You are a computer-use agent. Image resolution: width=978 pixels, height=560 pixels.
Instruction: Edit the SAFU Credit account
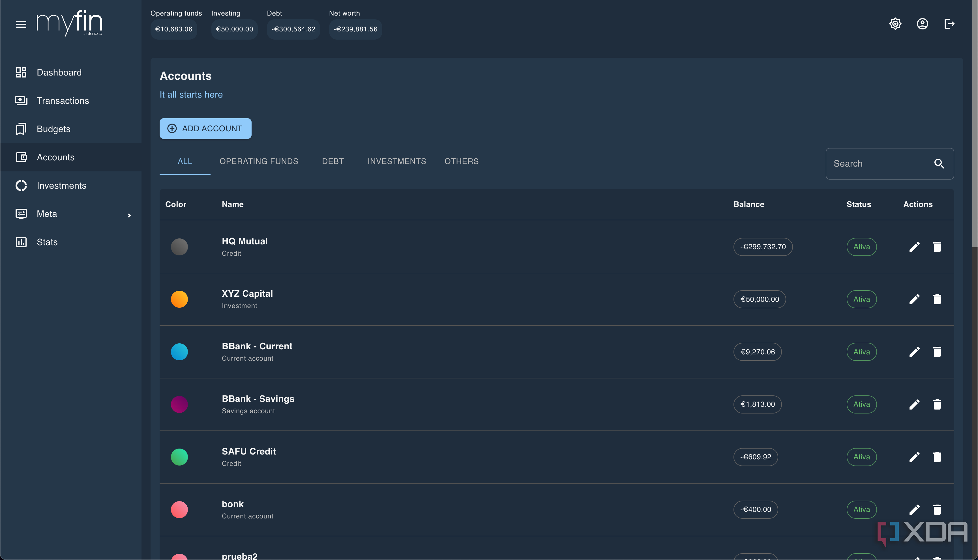[915, 457]
